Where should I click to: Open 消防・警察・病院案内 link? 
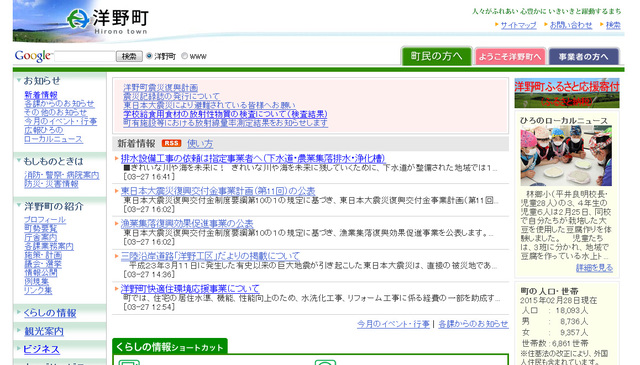[x=62, y=175]
